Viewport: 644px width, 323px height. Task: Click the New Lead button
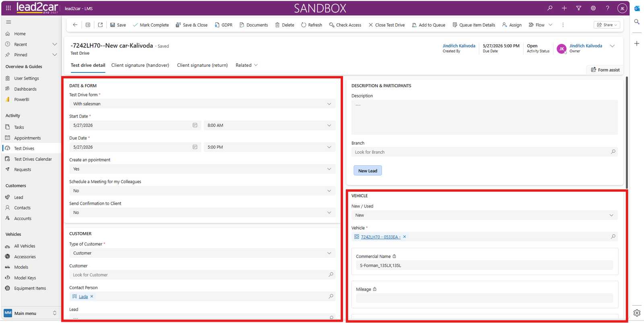(368, 171)
